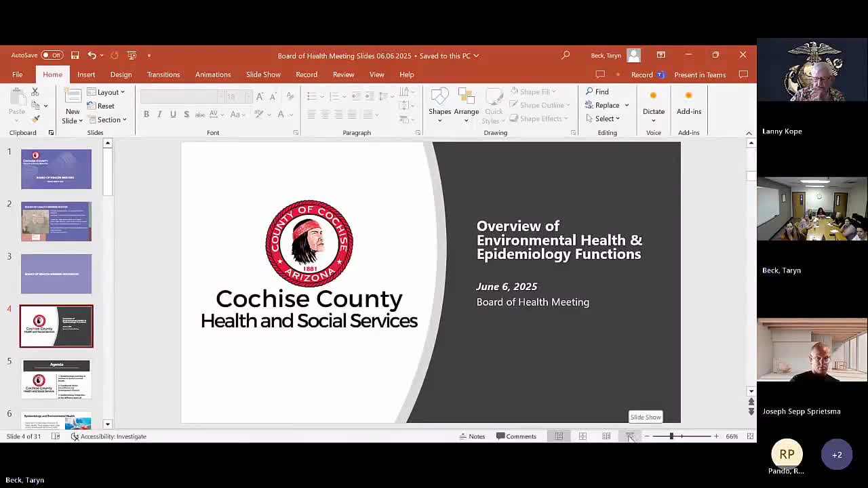Viewport: 868px width, 488px height.
Task: Click the account name Beck, Taryn
Action: click(606, 56)
